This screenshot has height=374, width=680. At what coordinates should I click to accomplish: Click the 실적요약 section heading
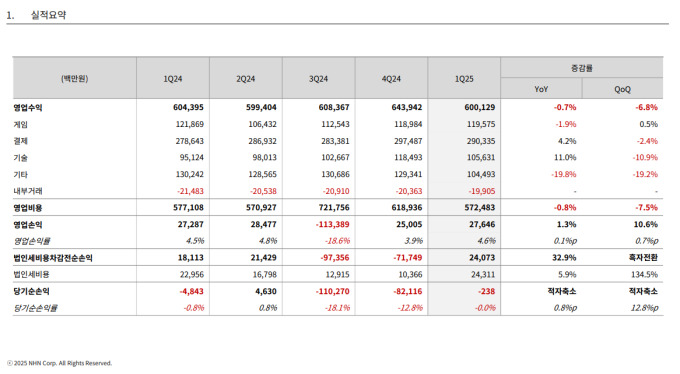[48, 15]
